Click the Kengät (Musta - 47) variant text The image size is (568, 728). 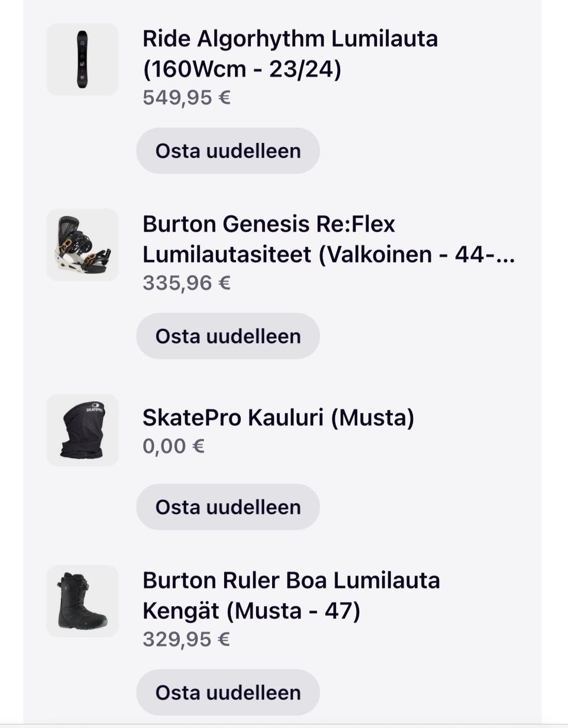(251, 611)
